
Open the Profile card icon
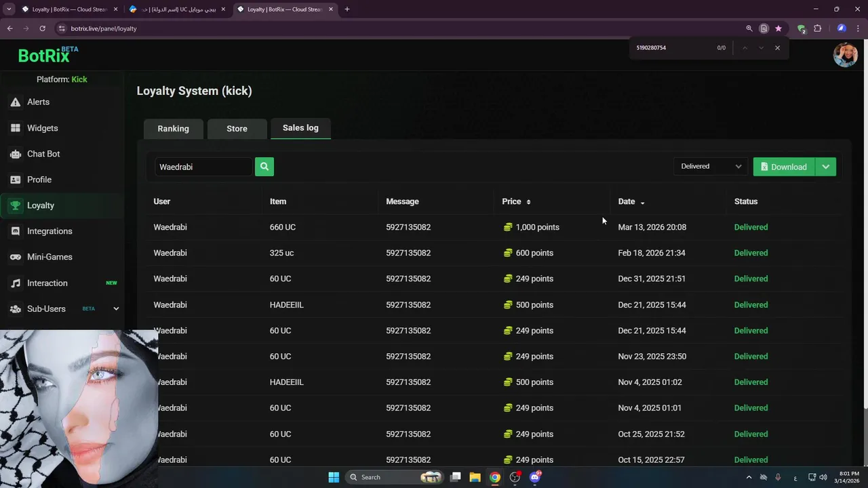pos(15,180)
